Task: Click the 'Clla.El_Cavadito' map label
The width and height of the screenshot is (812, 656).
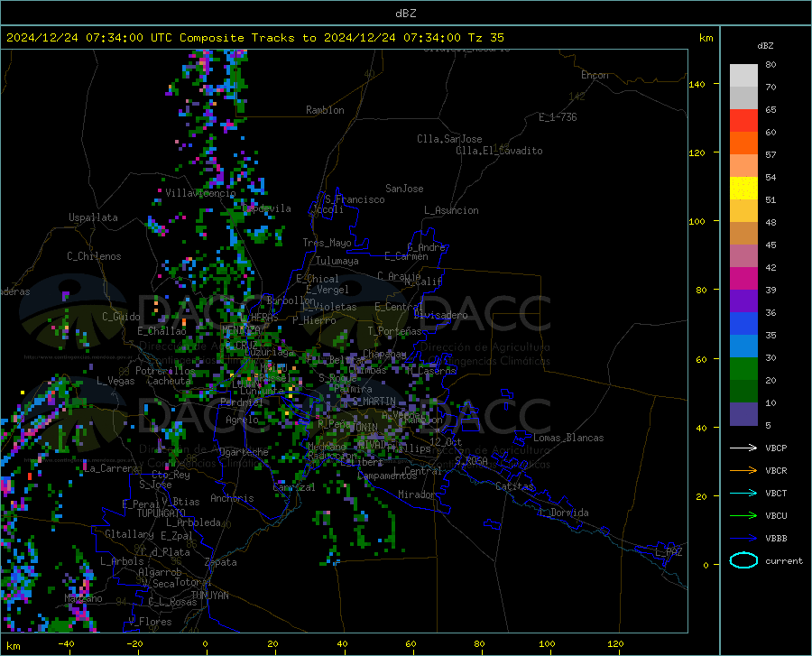Action: [499, 151]
